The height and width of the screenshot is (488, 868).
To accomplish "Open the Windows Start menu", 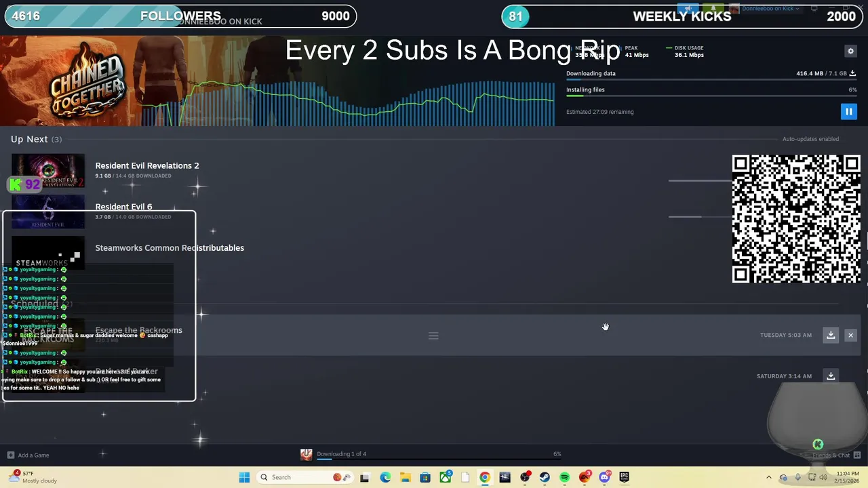I will click(244, 477).
